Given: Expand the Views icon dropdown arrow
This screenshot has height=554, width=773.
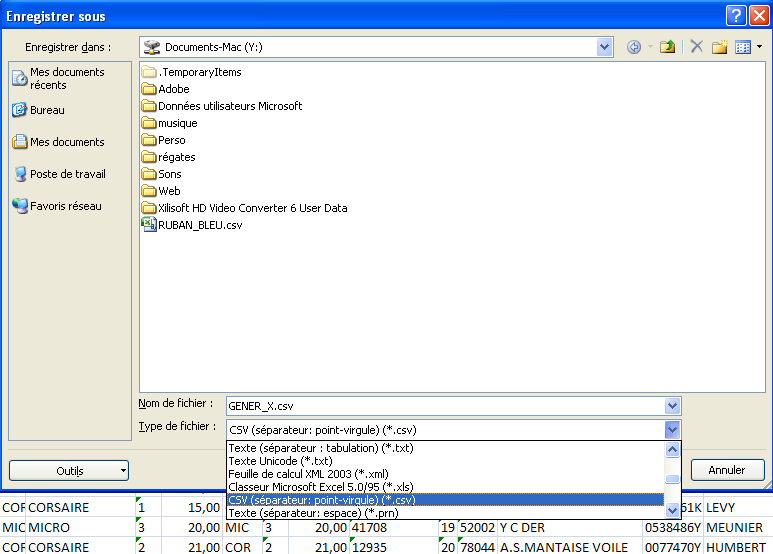Looking at the screenshot, I should (x=759, y=47).
